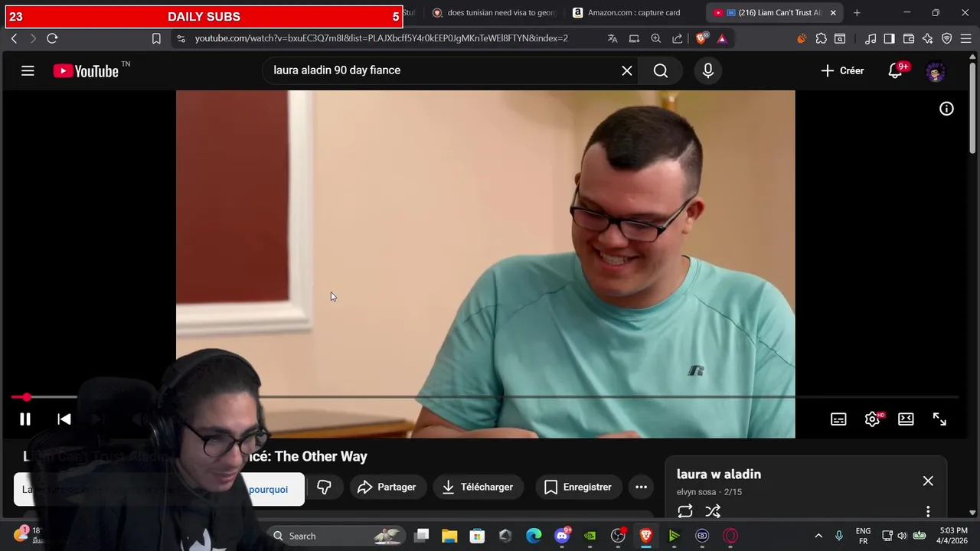Clear the YouTube search box text
Image resolution: width=980 pixels, height=551 pixels.
627,70
